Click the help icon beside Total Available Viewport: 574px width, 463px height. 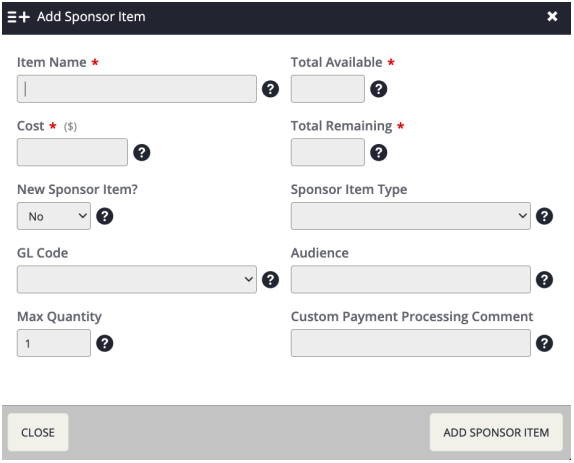point(379,89)
